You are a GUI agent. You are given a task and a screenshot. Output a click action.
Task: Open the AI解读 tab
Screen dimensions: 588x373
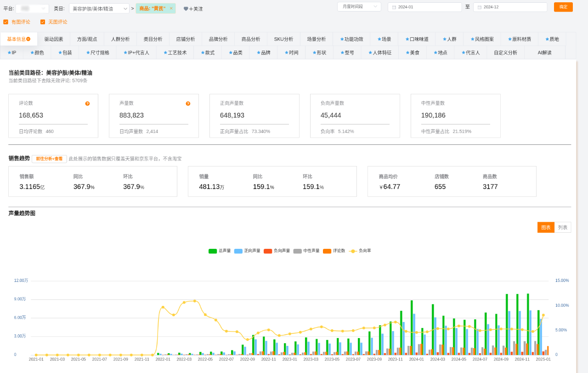point(545,52)
